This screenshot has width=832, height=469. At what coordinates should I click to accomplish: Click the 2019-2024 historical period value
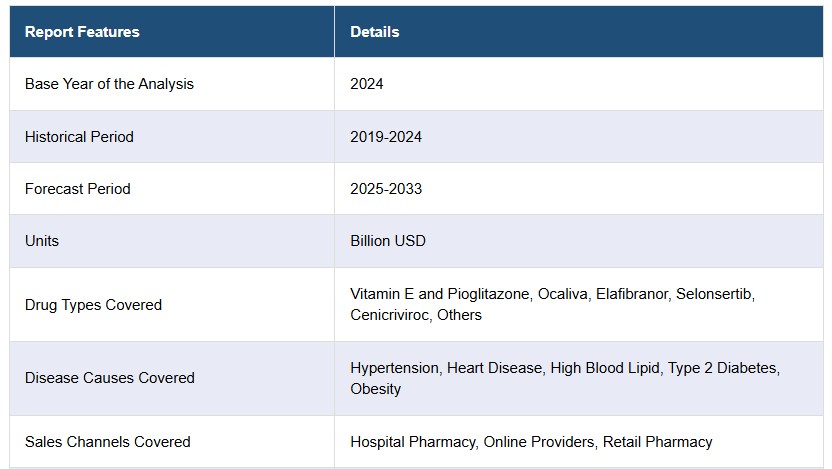pyautogui.click(x=386, y=137)
